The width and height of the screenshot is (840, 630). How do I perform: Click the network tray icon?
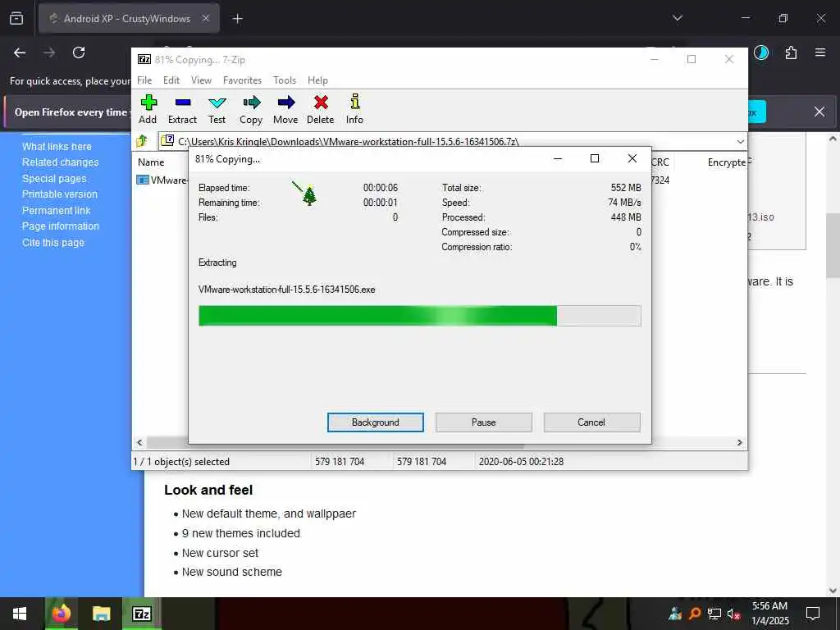tap(714, 614)
